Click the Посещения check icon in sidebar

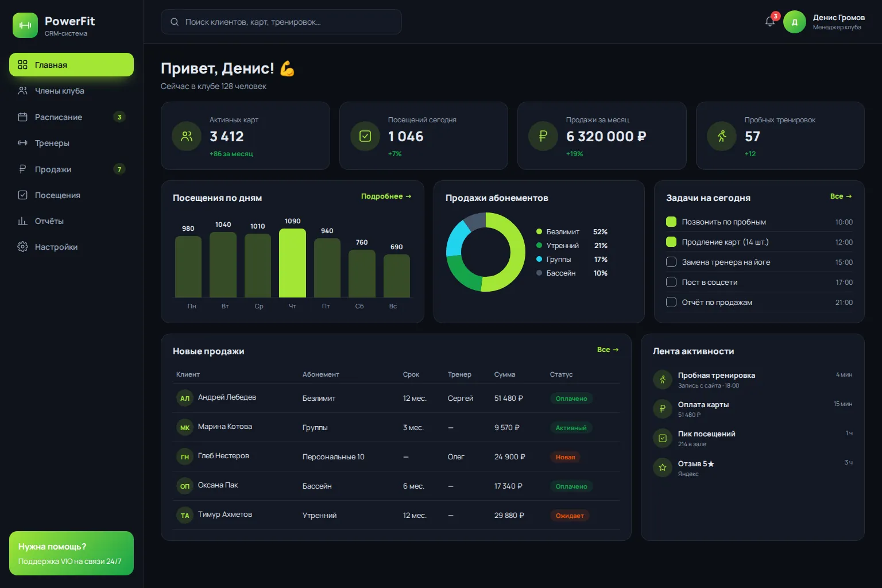pos(22,195)
